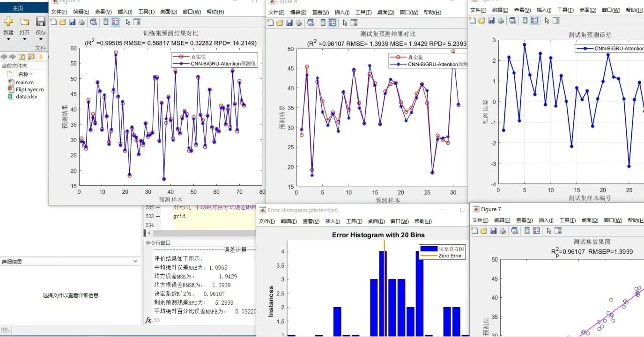Toggle Insert Legend icon in Figure 3 toolbar
Screen dimensions: 644x337
115,22
